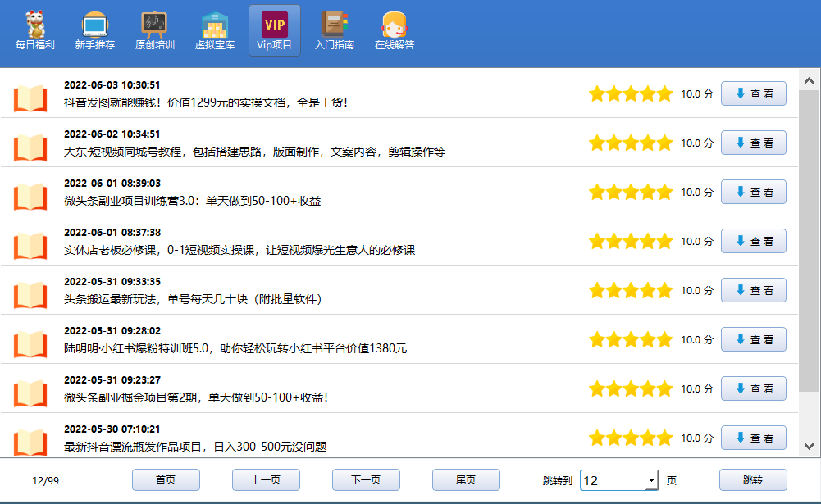
Task: Click star rating of 陆明明·小红书爆粉特训班 row
Action: [x=631, y=339]
